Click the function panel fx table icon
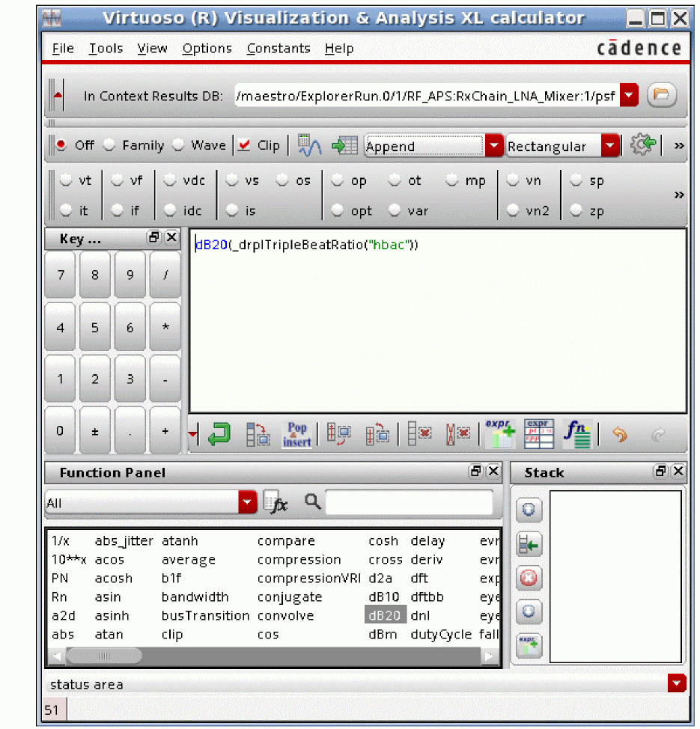The width and height of the screenshot is (700, 729). (x=275, y=502)
